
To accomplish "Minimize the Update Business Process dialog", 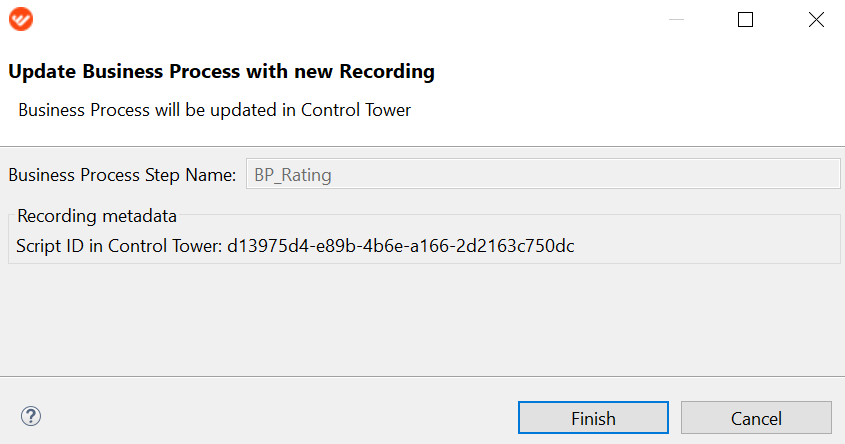I will point(676,19).
